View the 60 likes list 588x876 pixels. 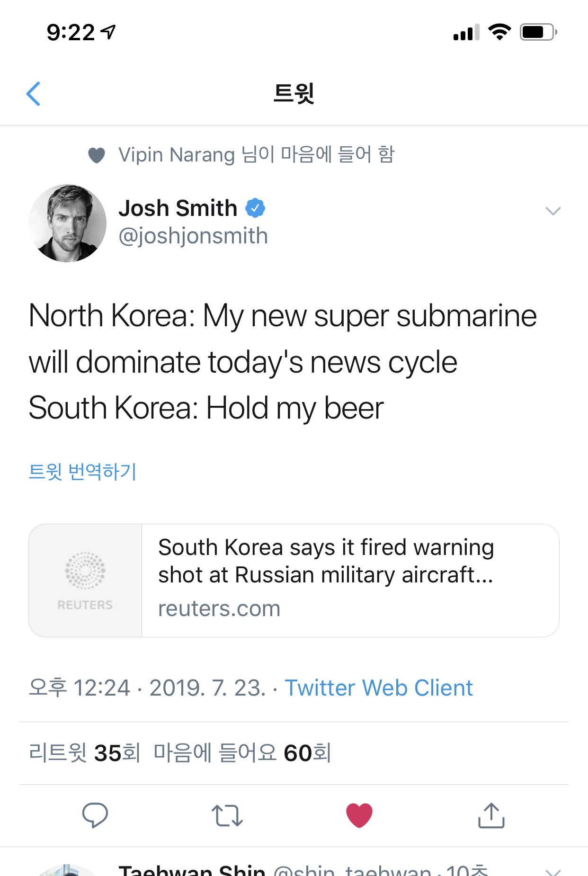pyautogui.click(x=242, y=752)
